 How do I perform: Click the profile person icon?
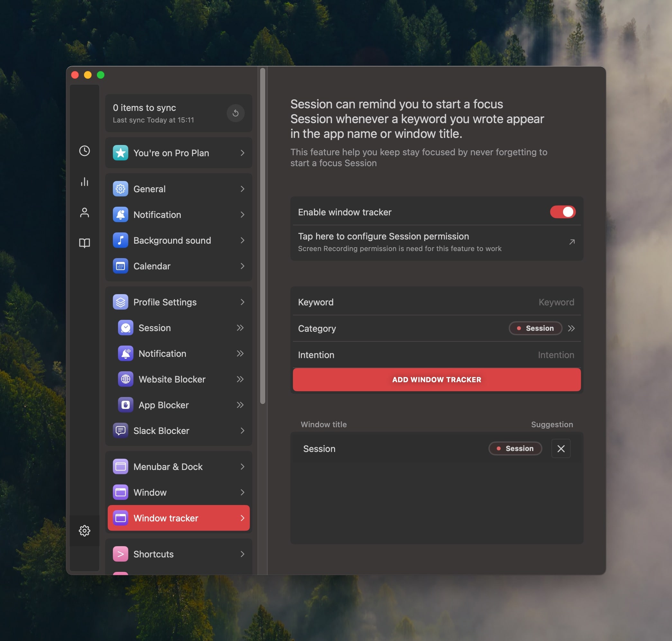[x=85, y=212]
